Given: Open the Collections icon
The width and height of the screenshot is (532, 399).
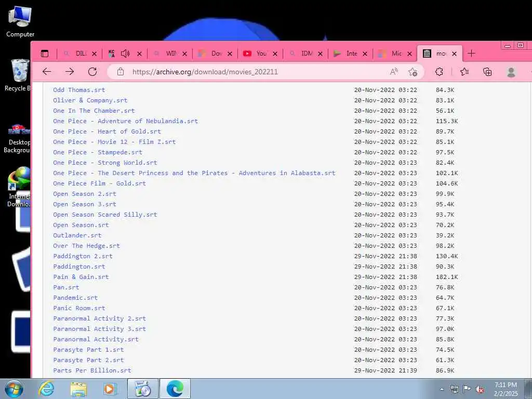Looking at the screenshot, I should 487,72.
